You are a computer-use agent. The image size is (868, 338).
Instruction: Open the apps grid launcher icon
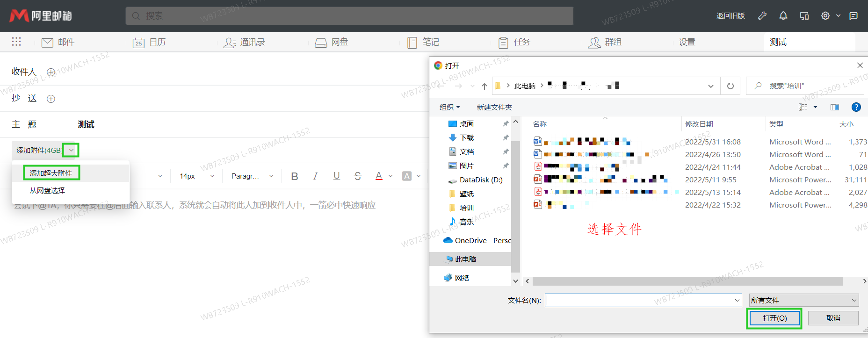[16, 42]
